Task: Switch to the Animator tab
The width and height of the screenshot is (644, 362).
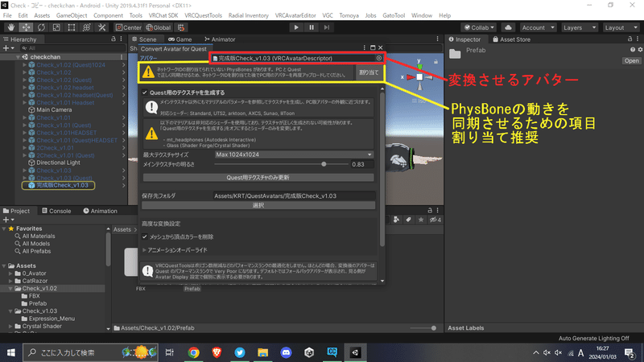Action: tap(220, 39)
